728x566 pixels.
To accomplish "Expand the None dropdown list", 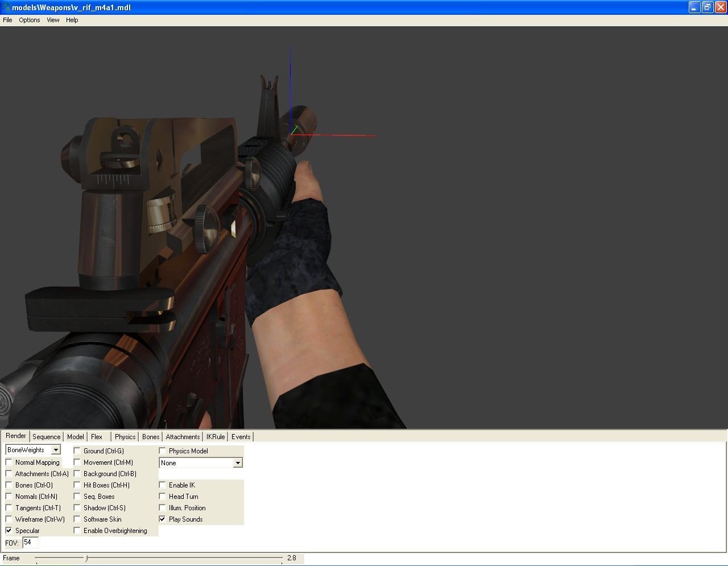I will click(238, 463).
